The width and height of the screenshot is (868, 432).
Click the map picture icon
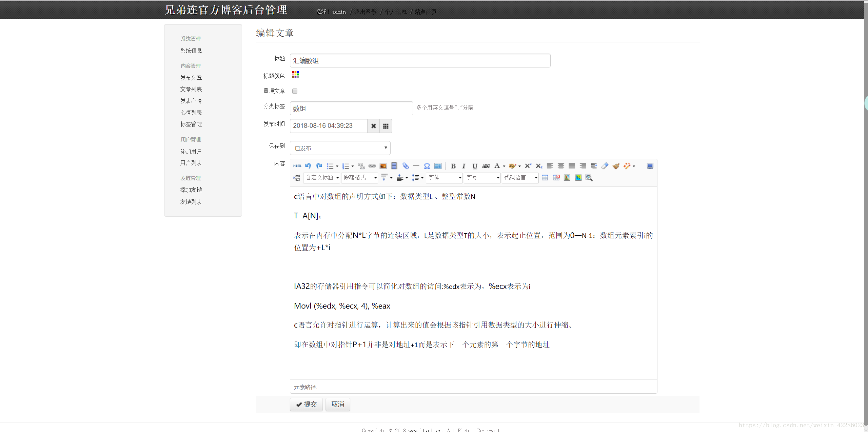(567, 178)
